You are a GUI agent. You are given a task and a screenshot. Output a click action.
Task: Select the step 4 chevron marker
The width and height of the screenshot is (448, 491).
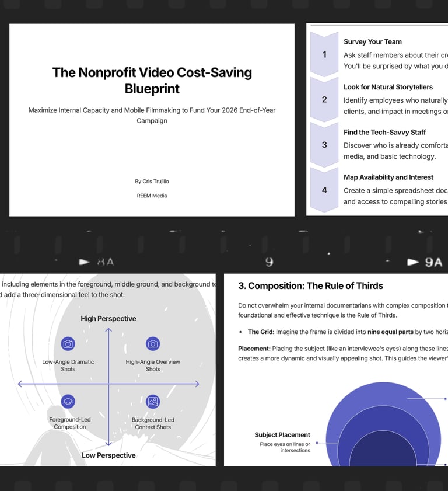point(324,190)
